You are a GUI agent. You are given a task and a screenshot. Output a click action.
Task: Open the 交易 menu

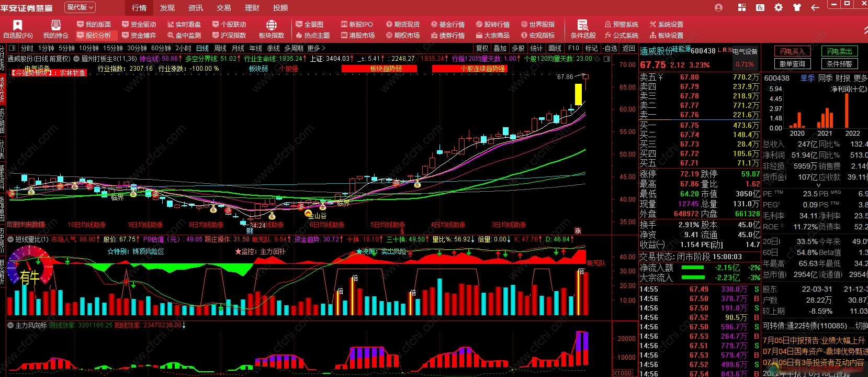tap(224, 8)
